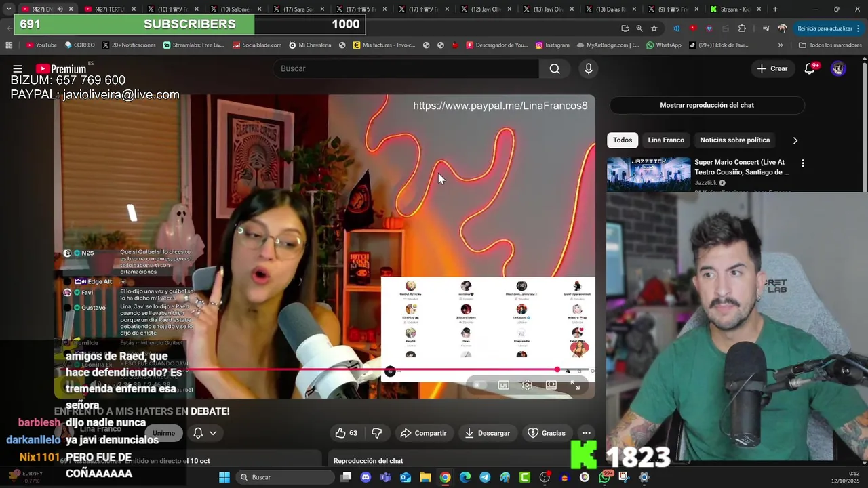868x488 pixels.
Task: Open Discord from taskbar
Action: coord(366,477)
